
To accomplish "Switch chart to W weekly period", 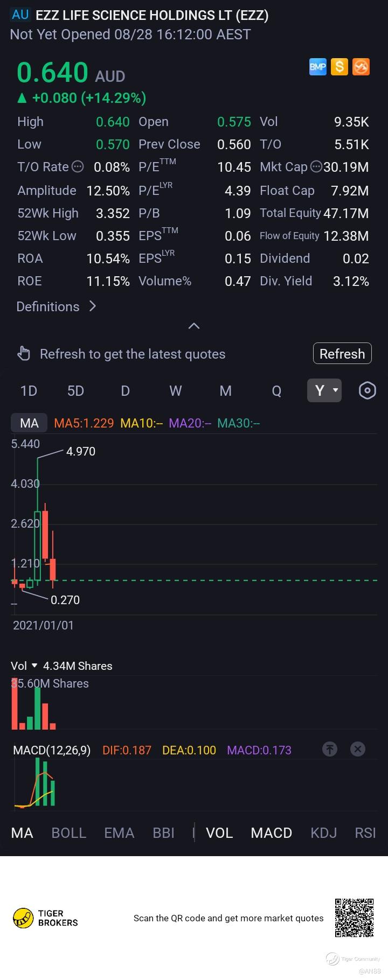I will click(176, 391).
